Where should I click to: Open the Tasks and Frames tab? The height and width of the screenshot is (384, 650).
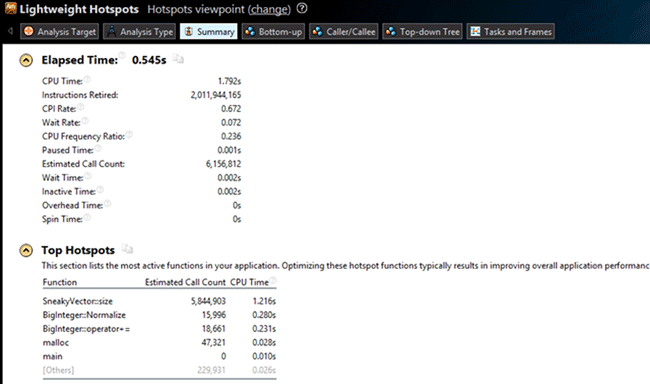click(511, 32)
